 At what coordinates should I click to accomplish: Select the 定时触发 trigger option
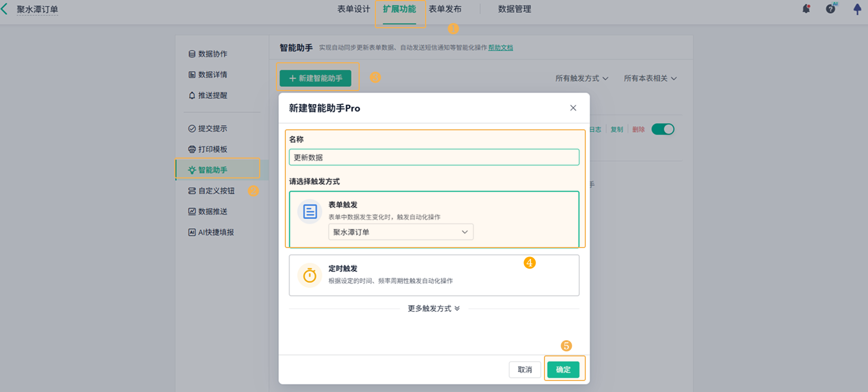(434, 275)
